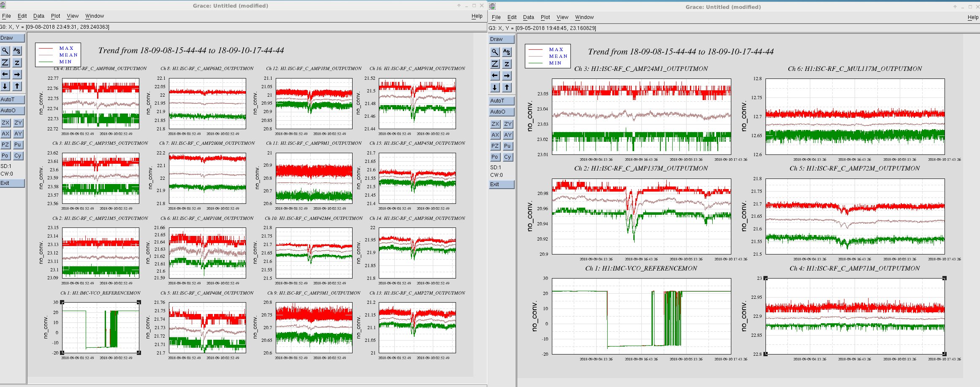Click the large Z zoom-in icon in left window
The image size is (980, 387).
point(5,62)
